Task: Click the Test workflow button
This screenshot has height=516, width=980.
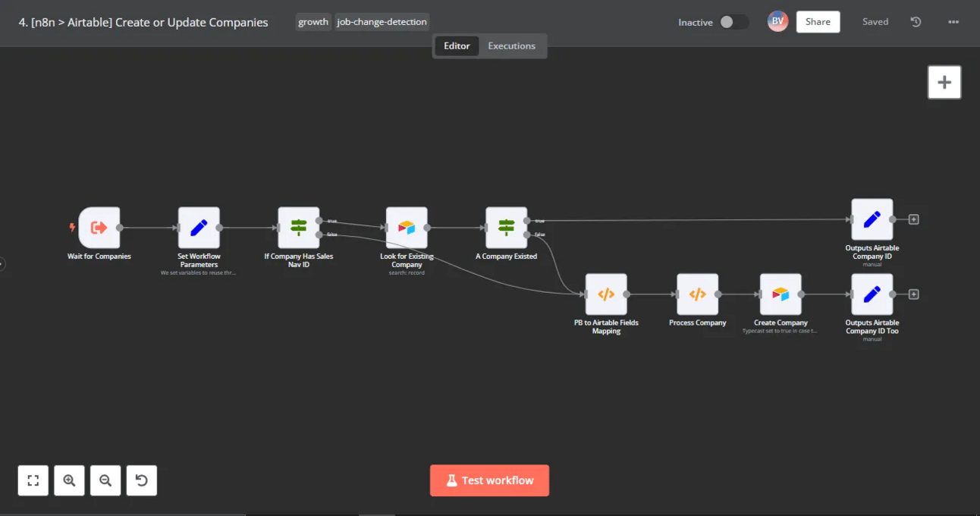Action: coord(489,480)
